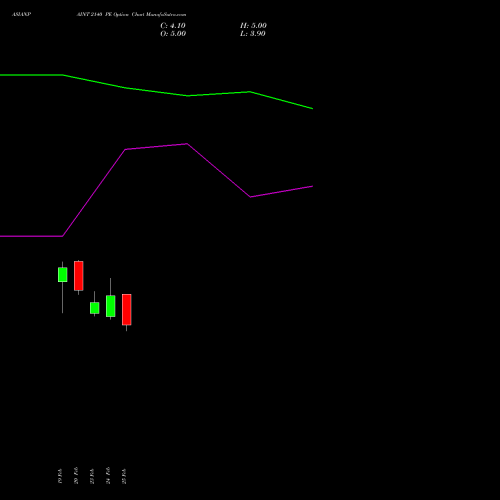500x500 pixels.
Task: Click the 24 Feb green candlestick
Action: (x=111, y=306)
